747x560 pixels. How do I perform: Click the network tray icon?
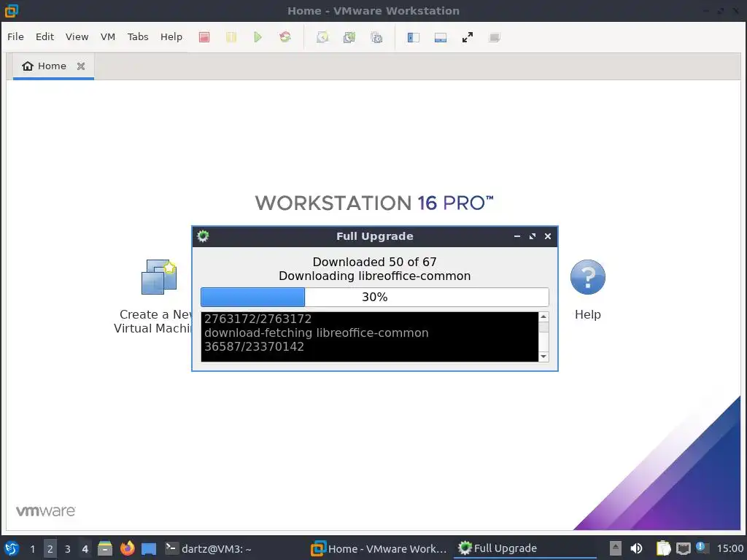pos(683,548)
